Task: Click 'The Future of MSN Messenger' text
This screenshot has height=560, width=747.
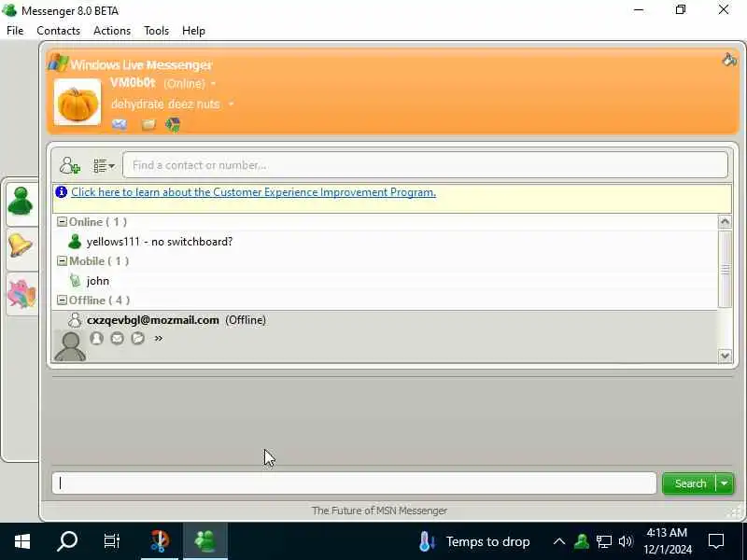Action: coord(379,511)
